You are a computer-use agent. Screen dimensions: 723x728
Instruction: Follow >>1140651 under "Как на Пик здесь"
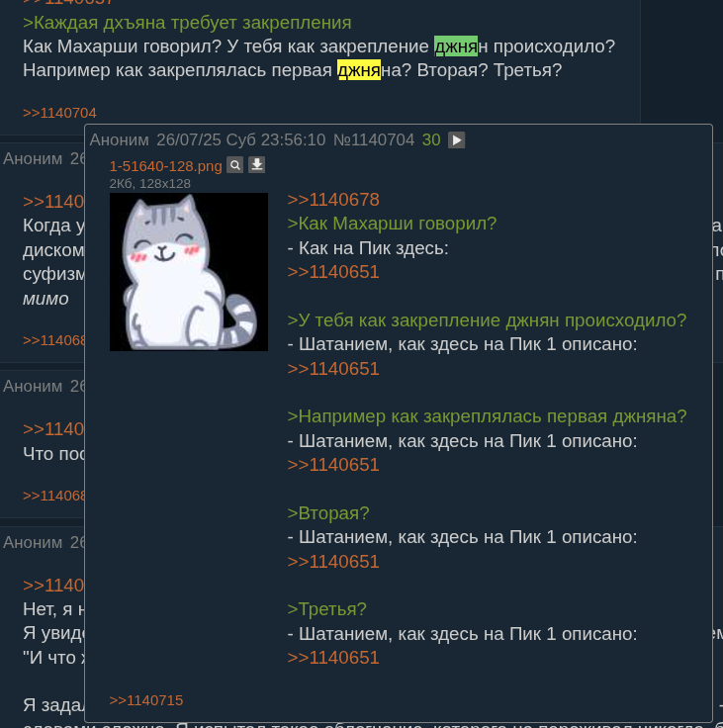pos(333,272)
